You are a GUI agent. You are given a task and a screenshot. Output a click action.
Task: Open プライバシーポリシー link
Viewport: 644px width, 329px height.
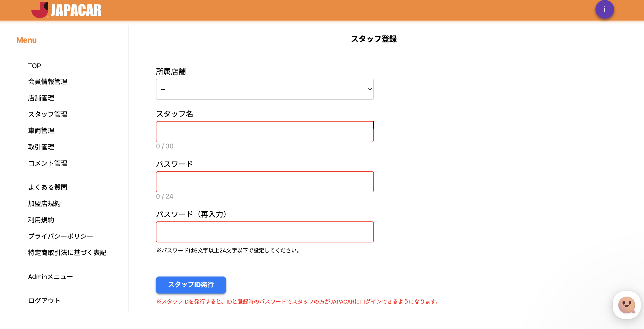coord(60,236)
